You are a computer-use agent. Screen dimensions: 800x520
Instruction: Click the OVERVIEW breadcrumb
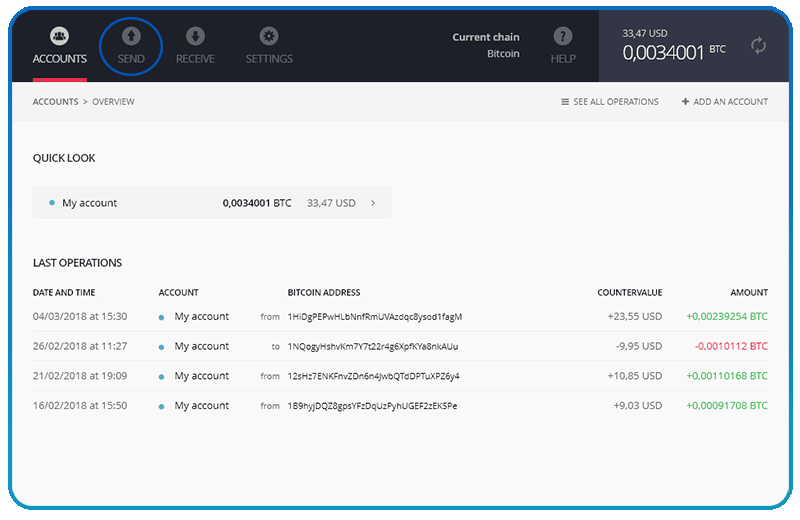(x=113, y=102)
